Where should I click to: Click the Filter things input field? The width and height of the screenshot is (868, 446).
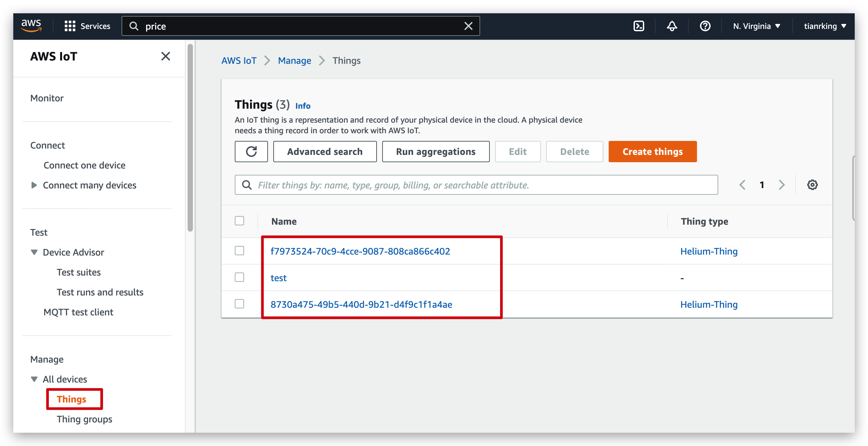point(476,184)
